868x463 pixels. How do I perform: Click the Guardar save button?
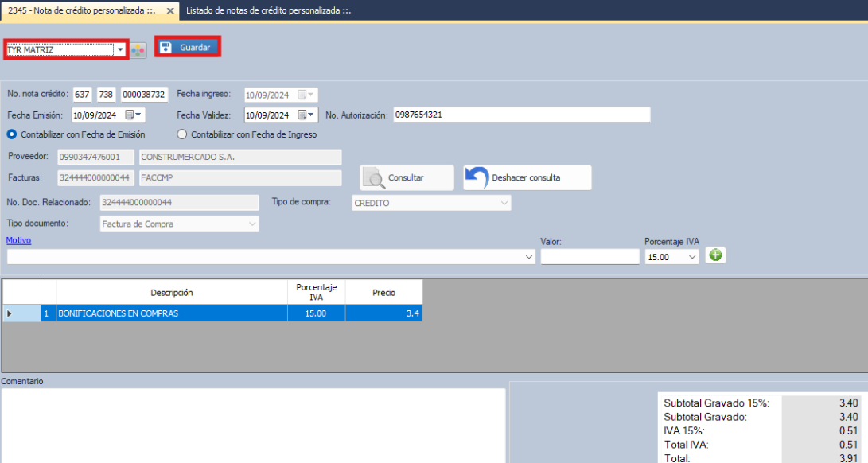(x=187, y=48)
